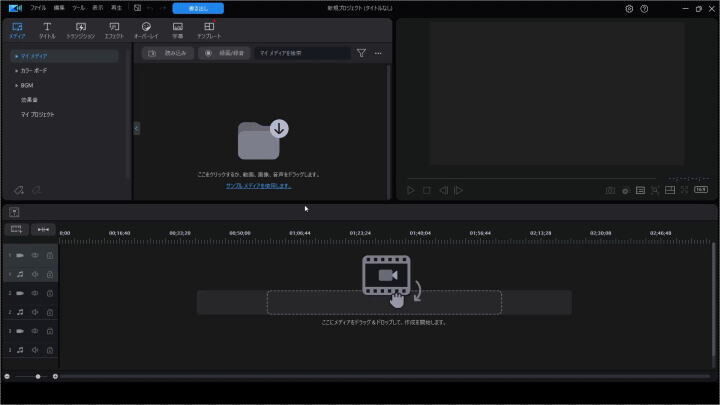Expand the マイ メディア tree item
Screen dimensions: 720x405
(17, 56)
